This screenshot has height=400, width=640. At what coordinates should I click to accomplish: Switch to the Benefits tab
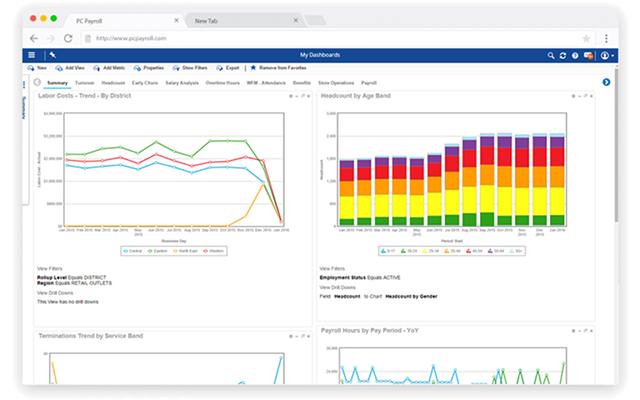click(302, 83)
